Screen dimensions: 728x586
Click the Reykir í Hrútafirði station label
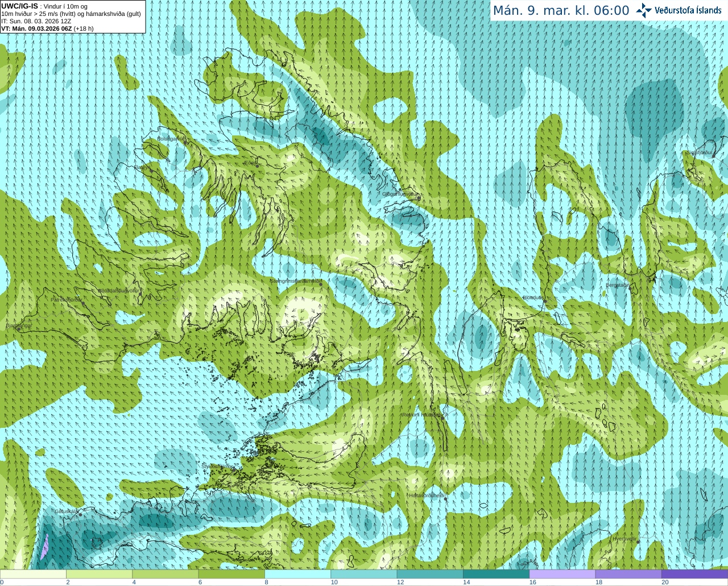pyautogui.click(x=421, y=415)
